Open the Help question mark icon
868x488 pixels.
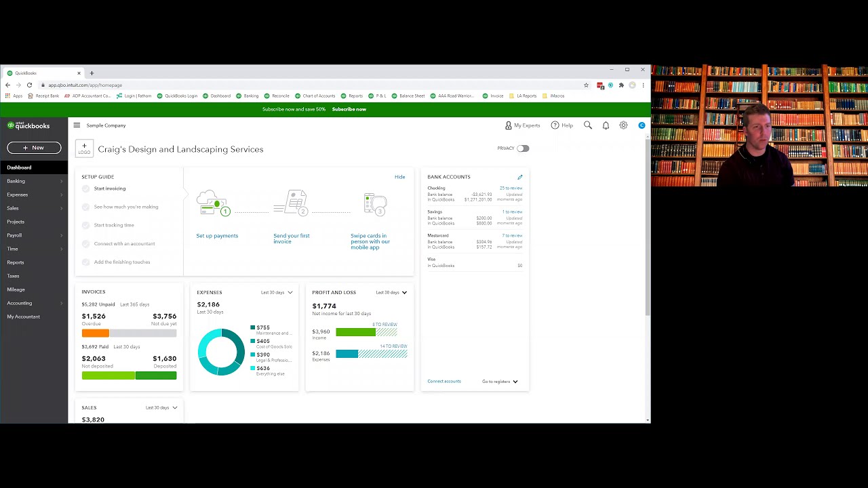[555, 125]
